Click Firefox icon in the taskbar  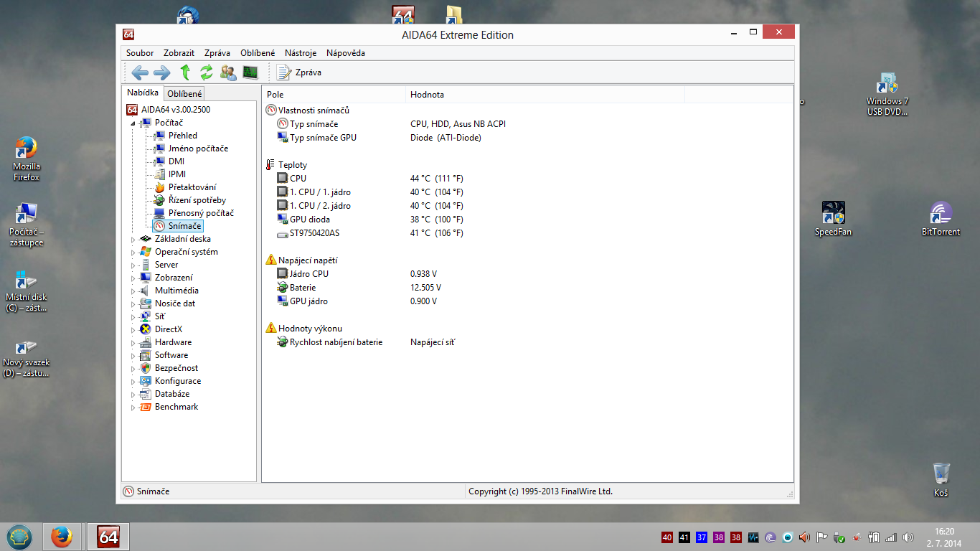62,537
